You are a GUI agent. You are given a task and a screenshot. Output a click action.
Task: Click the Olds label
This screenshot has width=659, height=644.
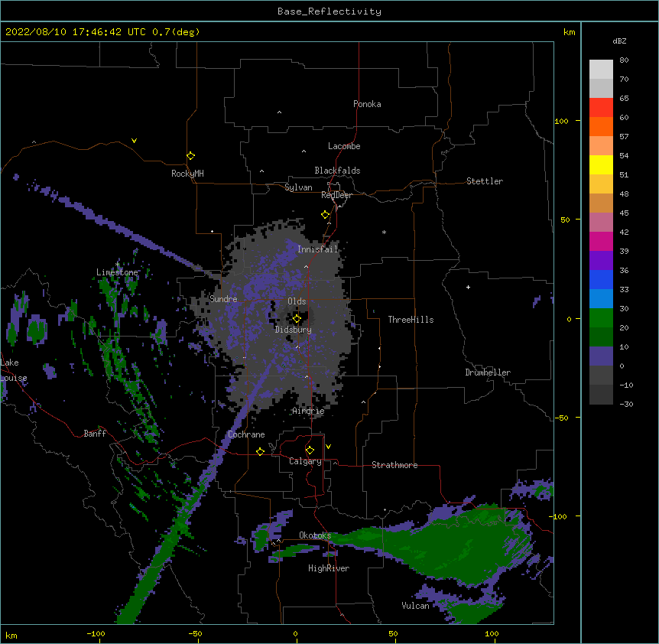[x=297, y=301]
